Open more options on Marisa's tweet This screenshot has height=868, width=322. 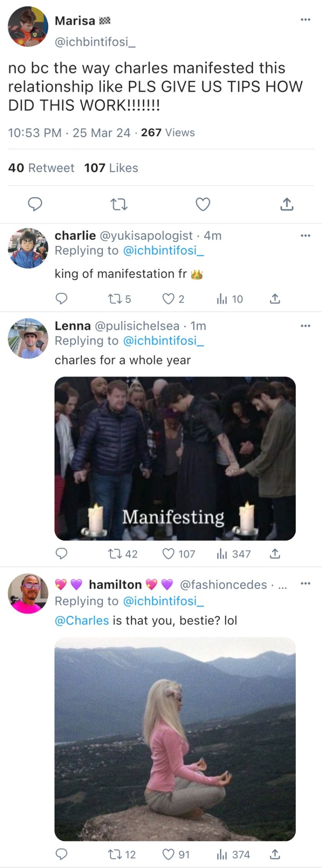click(306, 19)
